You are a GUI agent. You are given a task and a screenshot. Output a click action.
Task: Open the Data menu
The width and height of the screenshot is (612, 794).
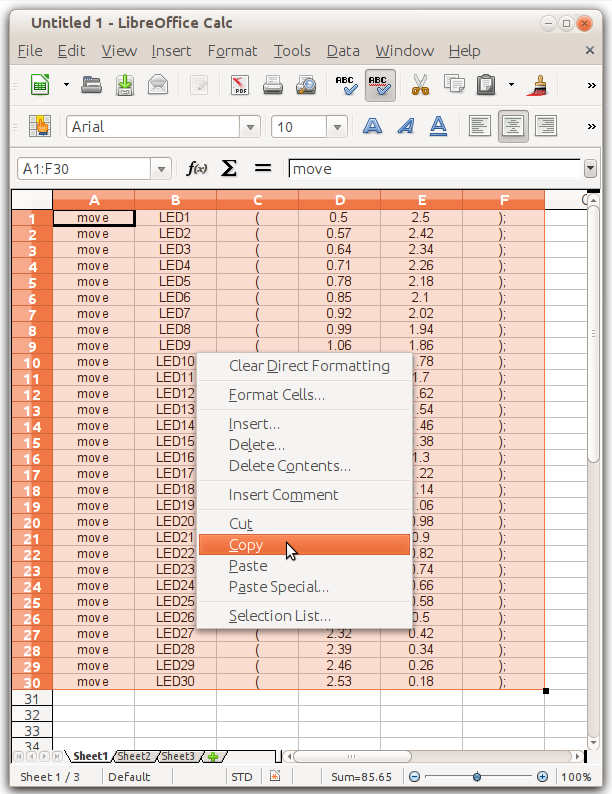click(x=343, y=51)
